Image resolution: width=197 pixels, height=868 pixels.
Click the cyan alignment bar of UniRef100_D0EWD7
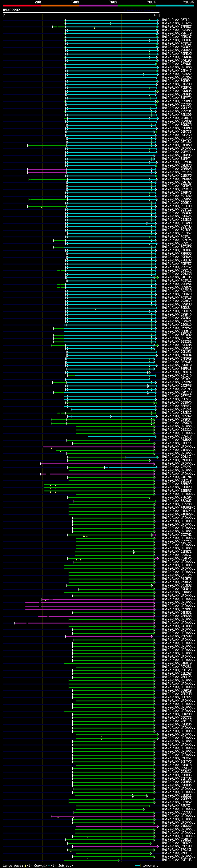tap(111, 40)
